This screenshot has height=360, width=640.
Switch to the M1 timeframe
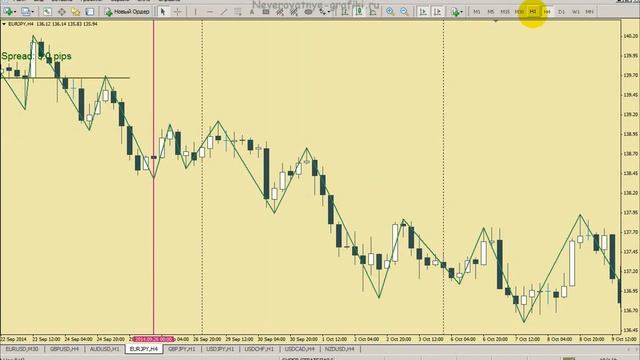tap(477, 12)
